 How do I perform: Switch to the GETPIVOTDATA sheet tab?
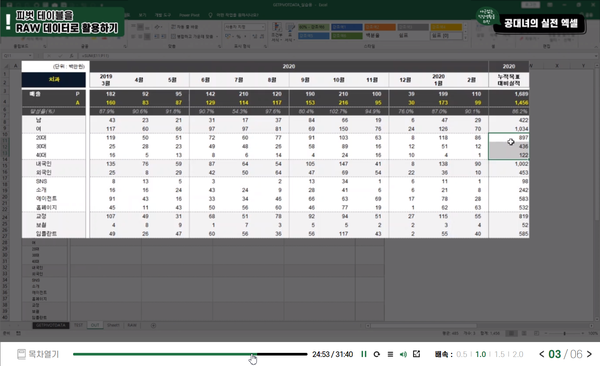pos(51,325)
